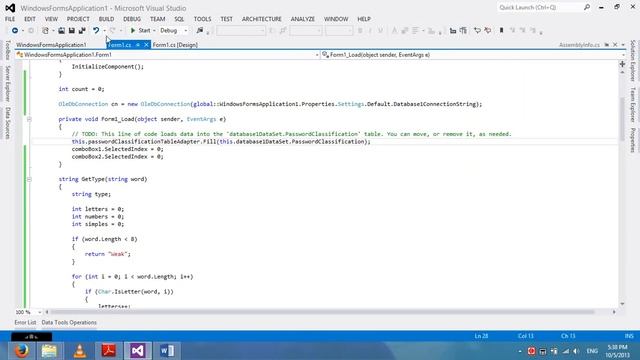Open the Data Sources side panel
This screenshot has height=360, width=640.
(7, 123)
